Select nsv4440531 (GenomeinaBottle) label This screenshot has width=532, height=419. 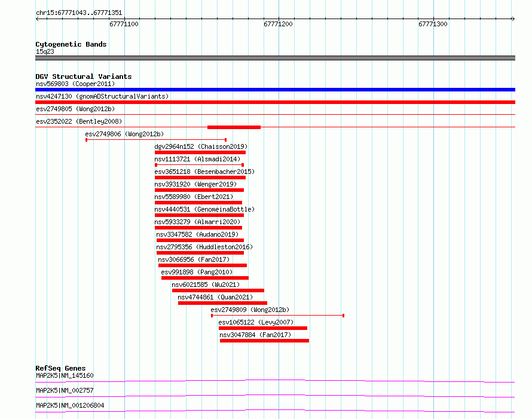(x=204, y=209)
